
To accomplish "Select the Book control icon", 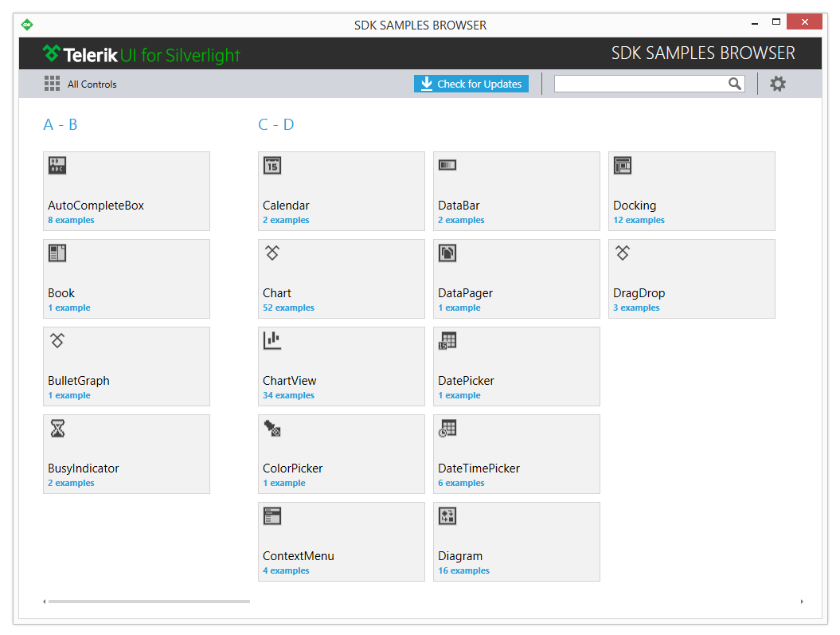I will point(57,253).
